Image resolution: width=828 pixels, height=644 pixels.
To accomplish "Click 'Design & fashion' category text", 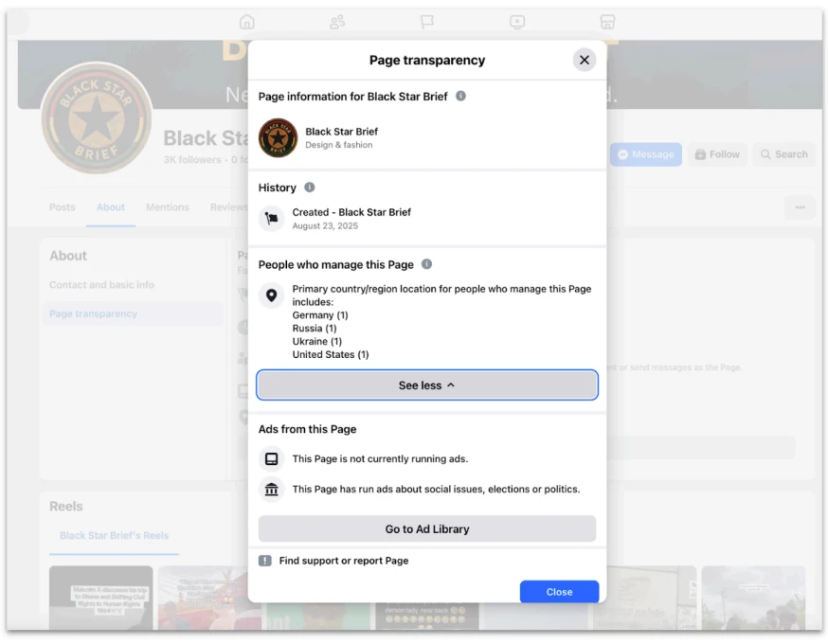I will tap(338, 145).
